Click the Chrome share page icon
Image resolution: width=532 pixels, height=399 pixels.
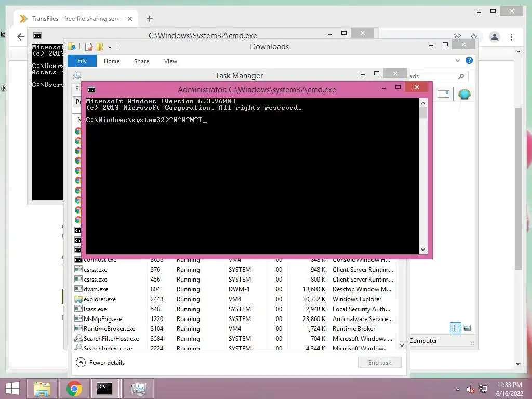(457, 36)
